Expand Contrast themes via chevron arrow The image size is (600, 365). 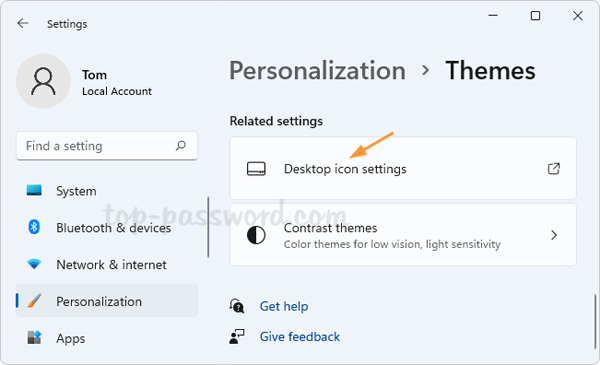[554, 235]
